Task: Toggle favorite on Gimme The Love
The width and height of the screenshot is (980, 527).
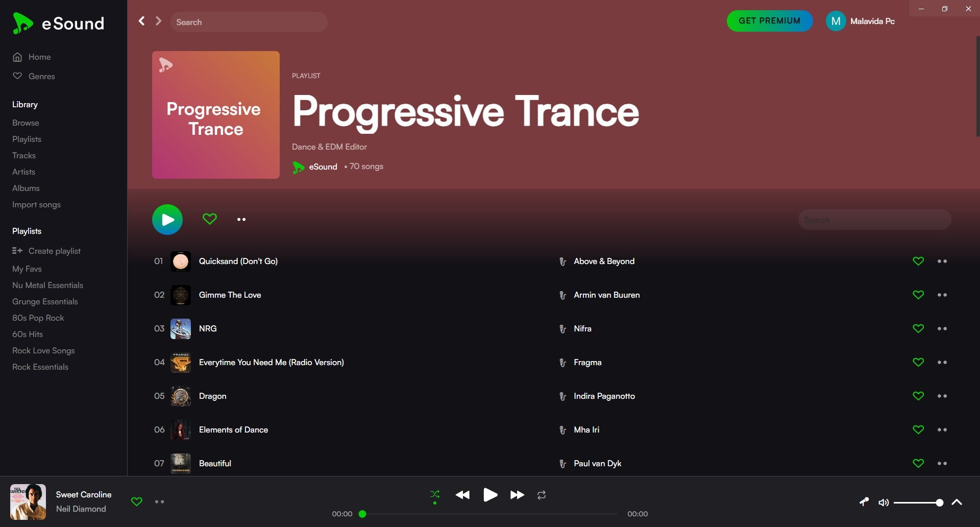Action: pyautogui.click(x=918, y=295)
